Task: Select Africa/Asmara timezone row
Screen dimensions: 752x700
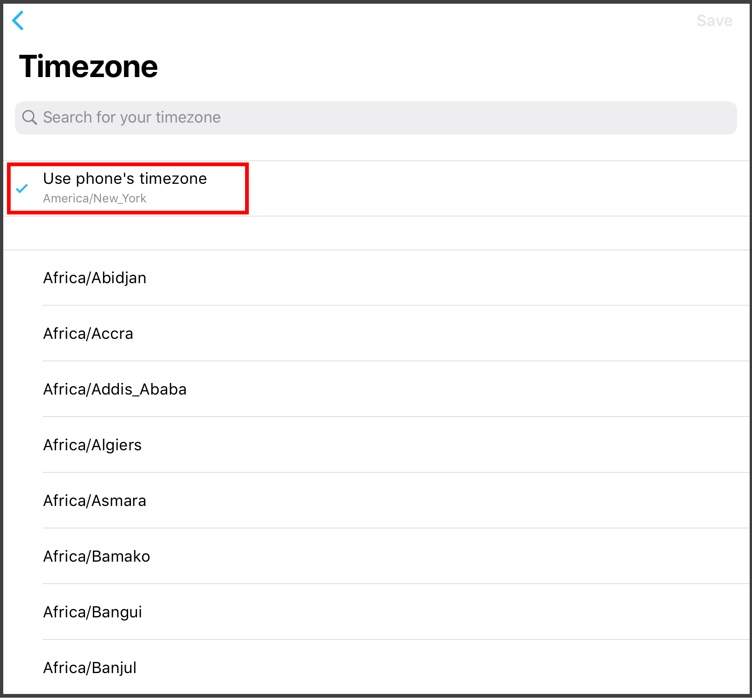Action: (376, 500)
